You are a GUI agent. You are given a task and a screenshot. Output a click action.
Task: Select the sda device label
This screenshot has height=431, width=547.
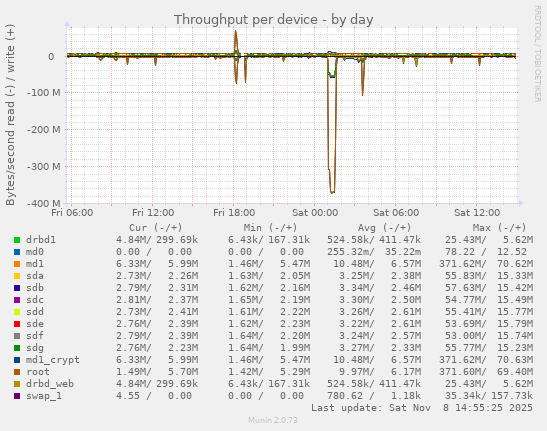click(35, 276)
